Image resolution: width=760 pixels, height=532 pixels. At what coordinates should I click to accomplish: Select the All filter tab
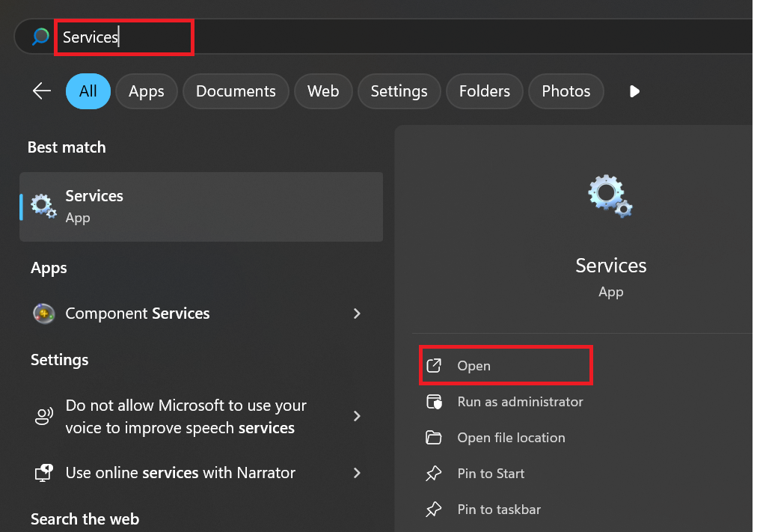(x=88, y=91)
